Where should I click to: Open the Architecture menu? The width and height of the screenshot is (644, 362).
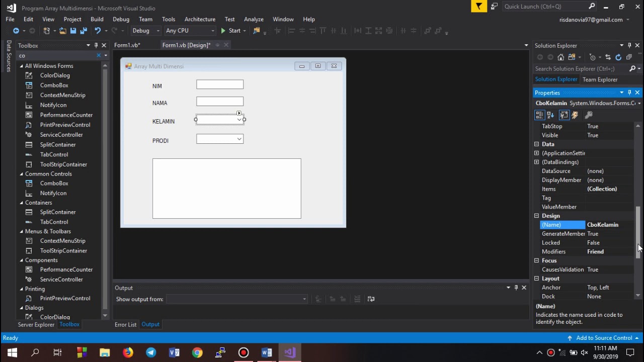point(200,19)
